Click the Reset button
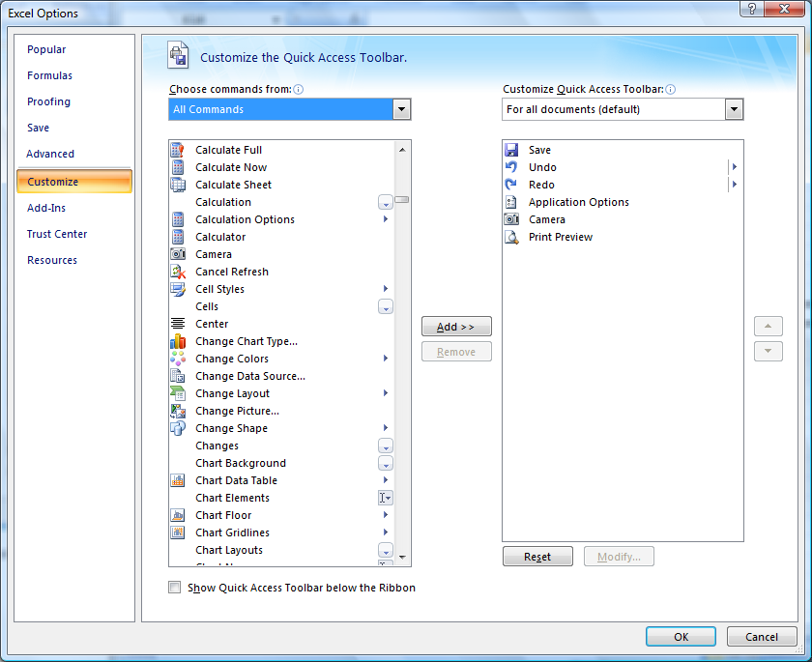 coord(537,557)
